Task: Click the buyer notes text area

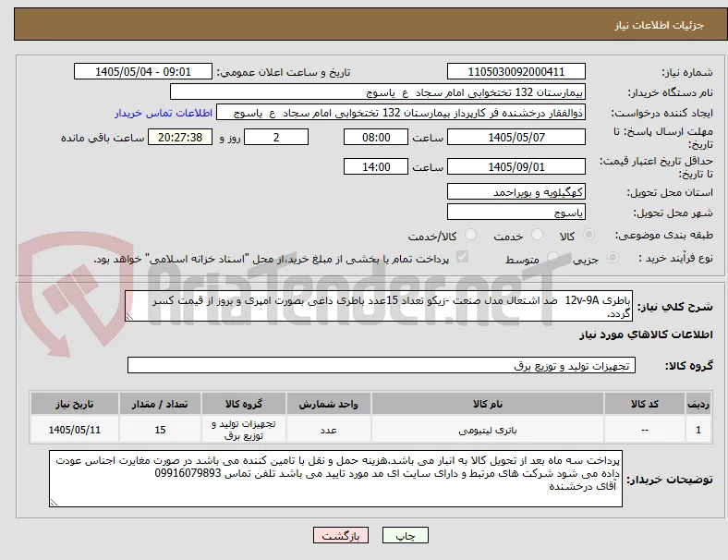Action: coord(335,479)
